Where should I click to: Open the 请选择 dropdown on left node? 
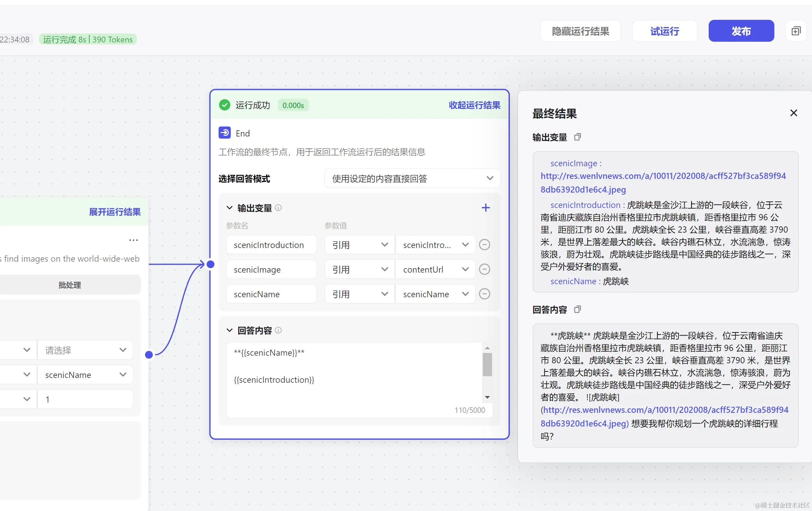pos(85,350)
